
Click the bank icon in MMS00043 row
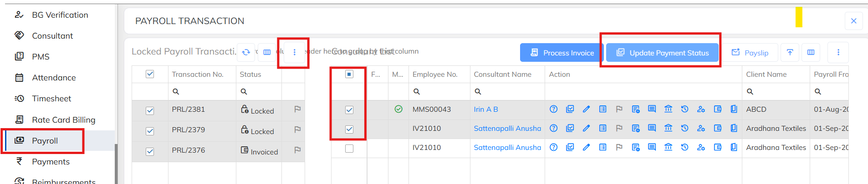tap(668, 109)
